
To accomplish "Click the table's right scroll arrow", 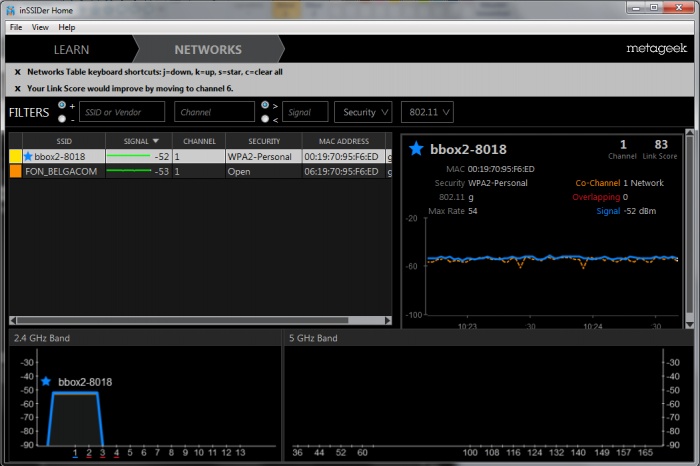I will coord(388,320).
